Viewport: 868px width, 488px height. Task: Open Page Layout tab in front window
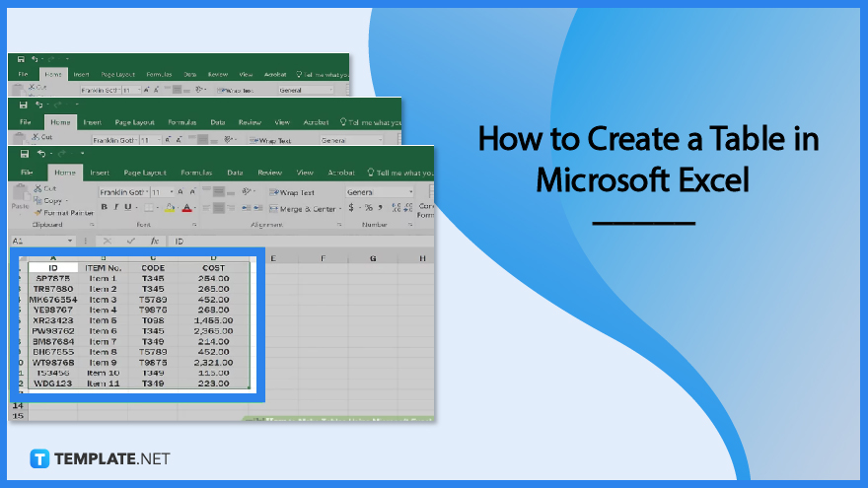tap(145, 173)
